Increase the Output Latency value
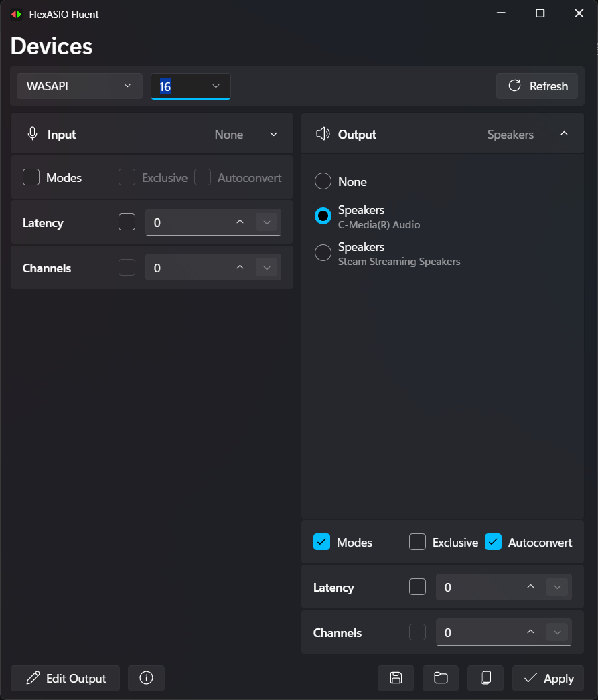The width and height of the screenshot is (598, 700). 530,587
